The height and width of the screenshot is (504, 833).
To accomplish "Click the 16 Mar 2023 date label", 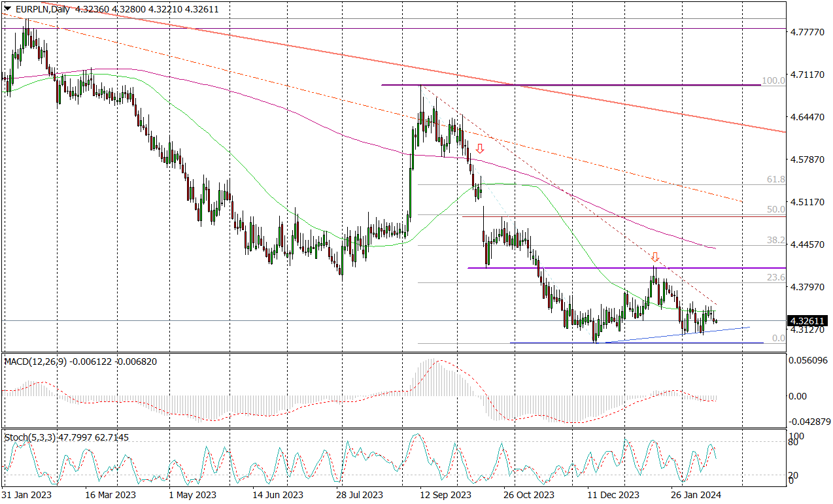I will pos(111,495).
